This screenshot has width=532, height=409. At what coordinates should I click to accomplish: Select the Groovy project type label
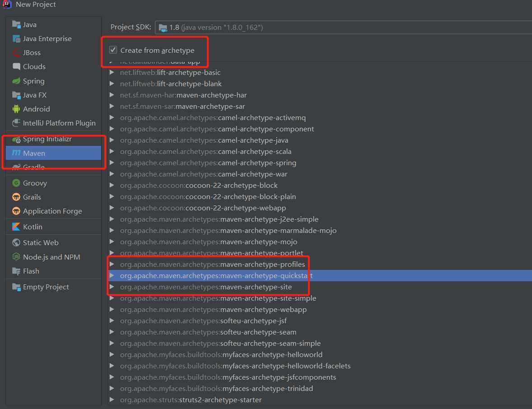point(35,183)
